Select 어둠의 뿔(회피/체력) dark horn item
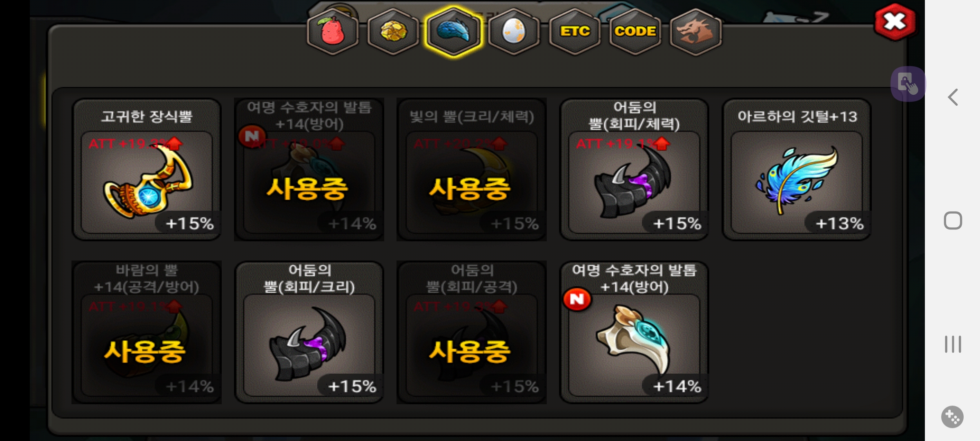The width and height of the screenshot is (980, 441). coord(634,169)
